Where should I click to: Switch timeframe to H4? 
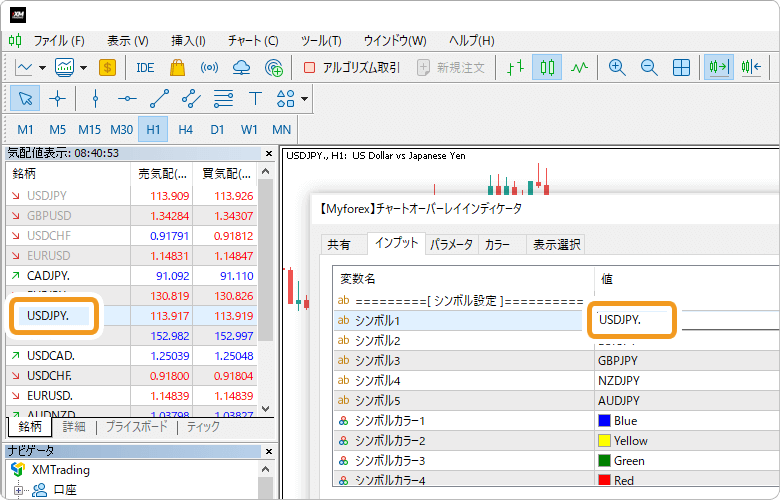pyautogui.click(x=186, y=130)
